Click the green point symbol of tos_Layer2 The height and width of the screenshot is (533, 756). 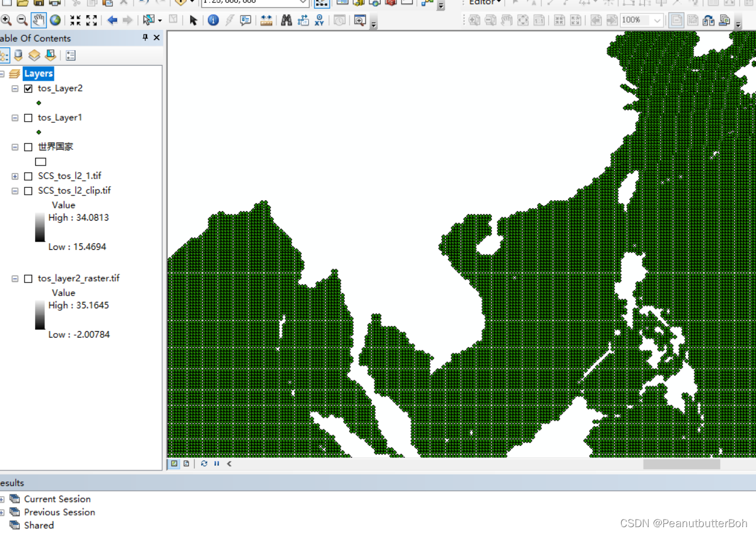point(39,102)
